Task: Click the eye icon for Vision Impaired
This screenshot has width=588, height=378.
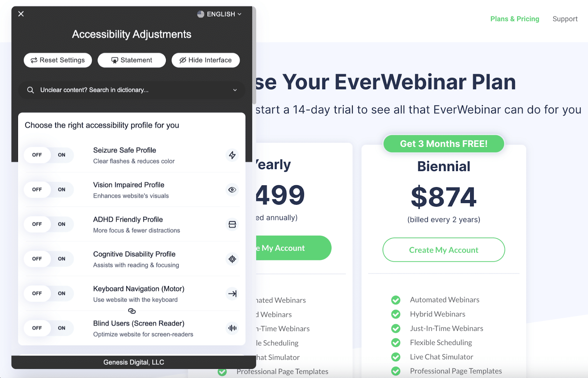Action: (232, 190)
